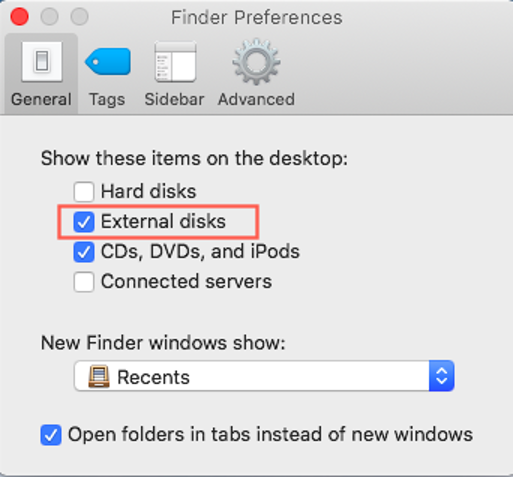Click the Finder Preferences title bar text
514x478 pixels.
[257, 17]
